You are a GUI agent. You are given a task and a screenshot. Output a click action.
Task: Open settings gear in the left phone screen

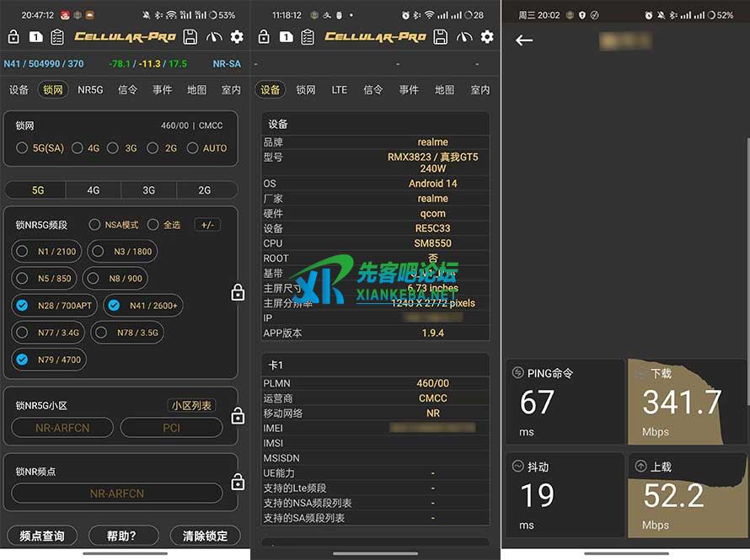tap(237, 37)
